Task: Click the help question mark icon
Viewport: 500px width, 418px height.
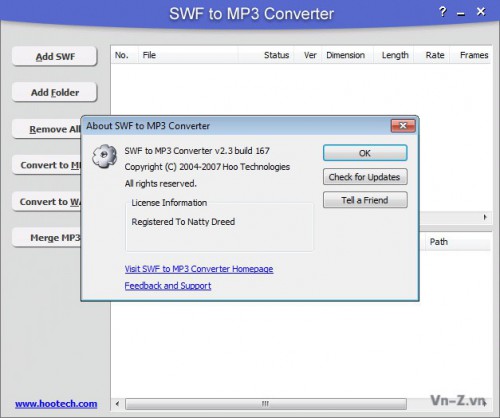Action: click(442, 12)
